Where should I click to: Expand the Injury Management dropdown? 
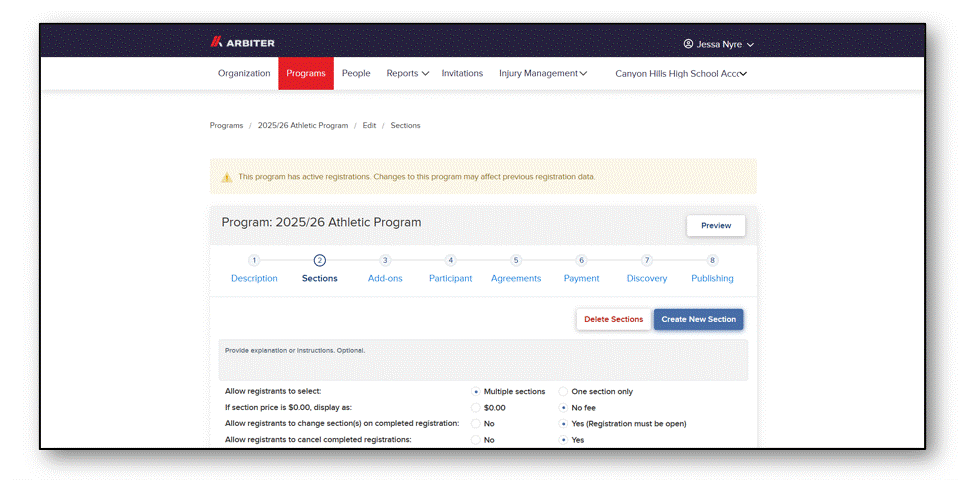click(x=543, y=73)
